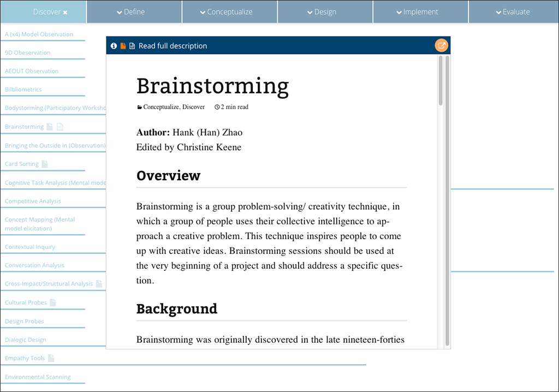This screenshot has width=559, height=392.
Task: Expand the Design phase tab
Action: pos(325,12)
